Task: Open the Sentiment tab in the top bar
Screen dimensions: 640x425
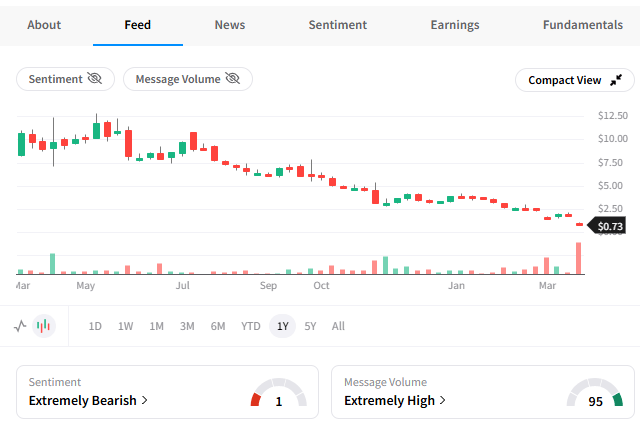Action: point(337,24)
